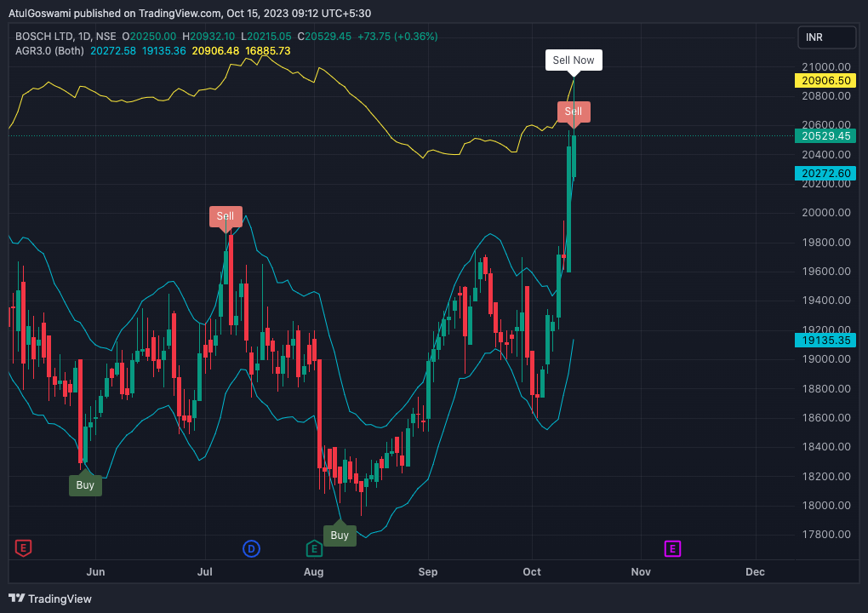The image size is (868, 613).
Task: Click the Oct label on time axis
Action: (x=532, y=572)
